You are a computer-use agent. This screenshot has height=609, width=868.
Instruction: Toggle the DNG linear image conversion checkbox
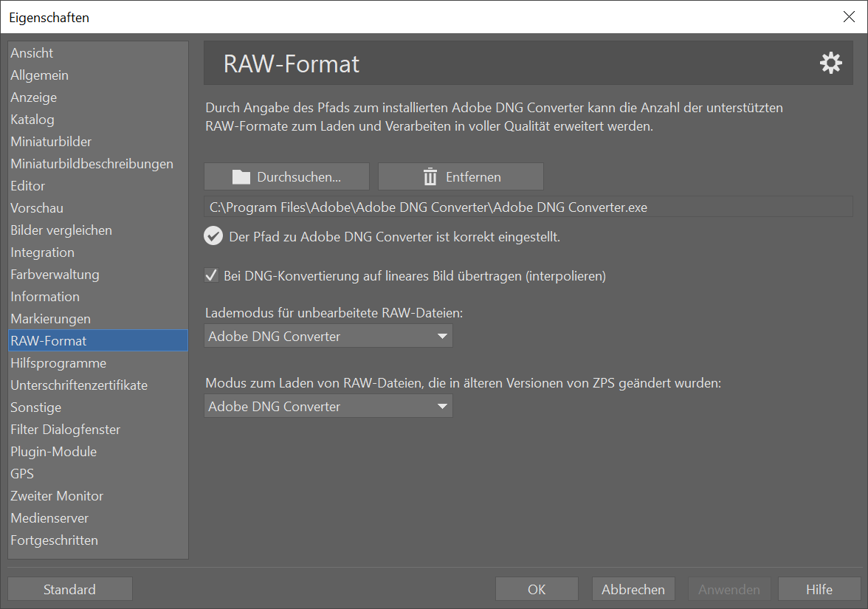click(212, 276)
